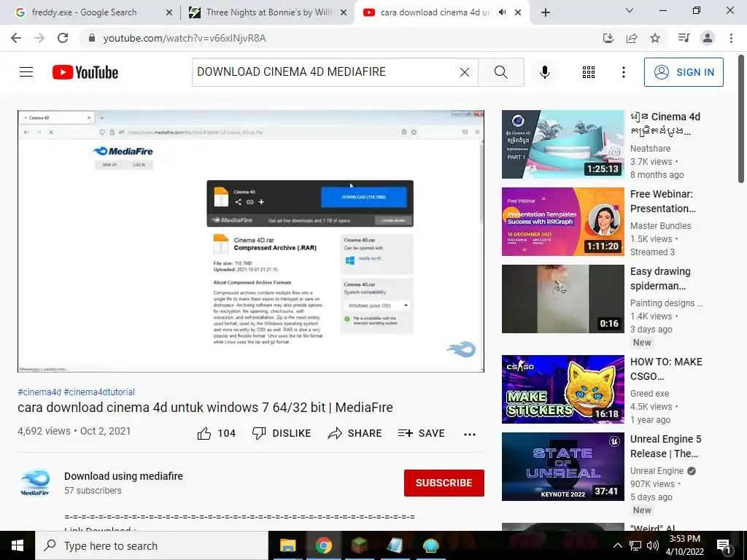Open YouTube settings three-dot menu
The height and width of the screenshot is (560, 747).
click(x=624, y=72)
